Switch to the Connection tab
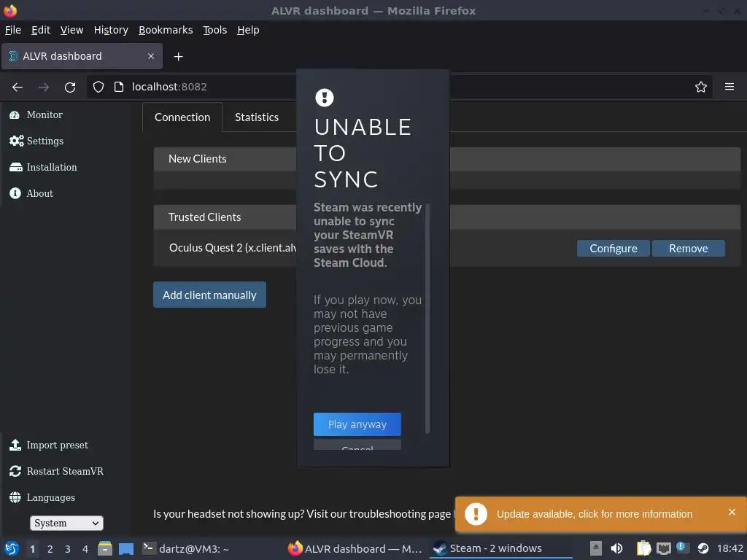Screen dimensions: 747x560 pyautogui.click(x=182, y=117)
